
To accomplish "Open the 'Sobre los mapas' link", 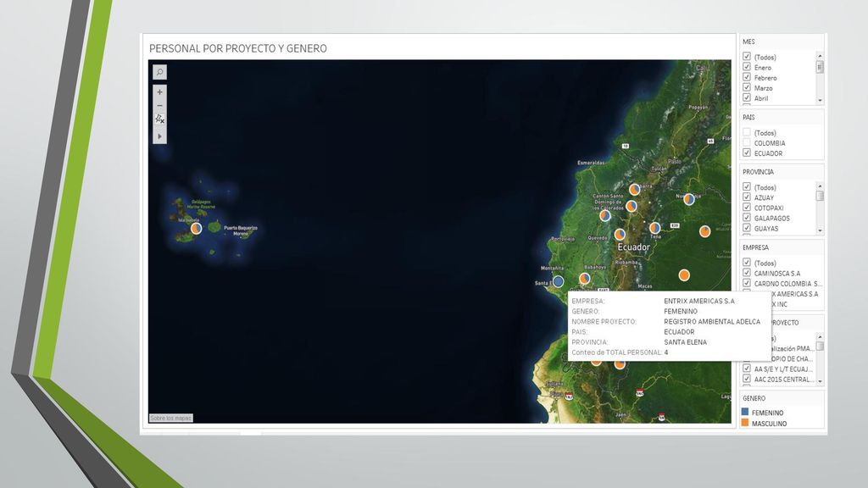I will tap(170, 419).
